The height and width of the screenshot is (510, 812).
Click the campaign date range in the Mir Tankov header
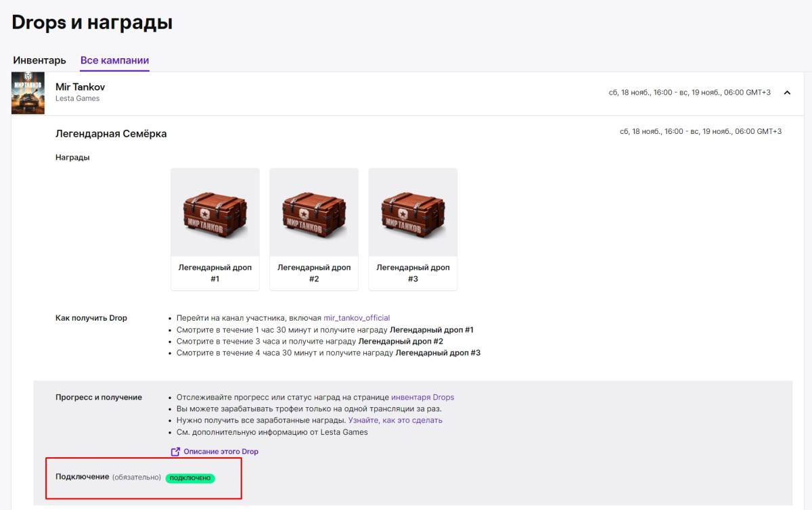690,93
